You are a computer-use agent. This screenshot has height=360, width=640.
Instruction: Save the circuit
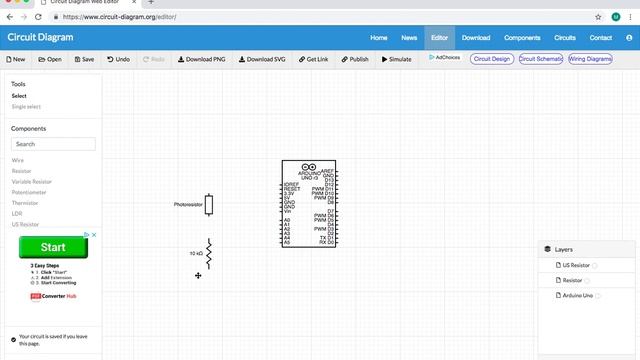pyautogui.click(x=84, y=59)
